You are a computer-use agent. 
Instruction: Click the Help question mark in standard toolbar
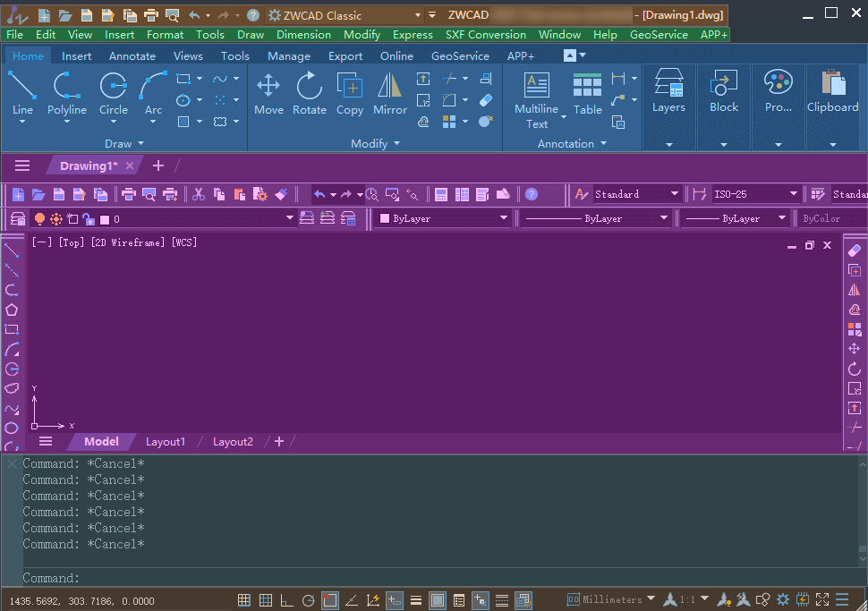click(532, 194)
